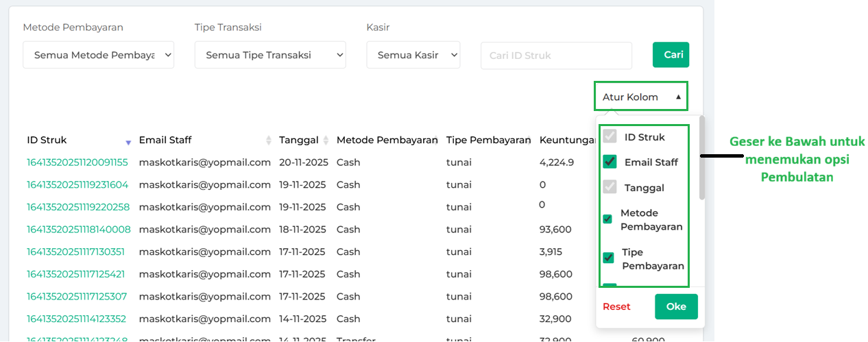Screen dimensions: 868x342
Task: Open receipt link 16413520251118140008
Action: [x=79, y=230]
